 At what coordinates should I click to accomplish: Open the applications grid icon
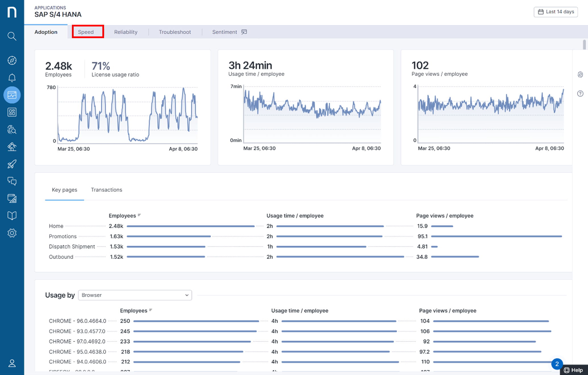pos(12,112)
